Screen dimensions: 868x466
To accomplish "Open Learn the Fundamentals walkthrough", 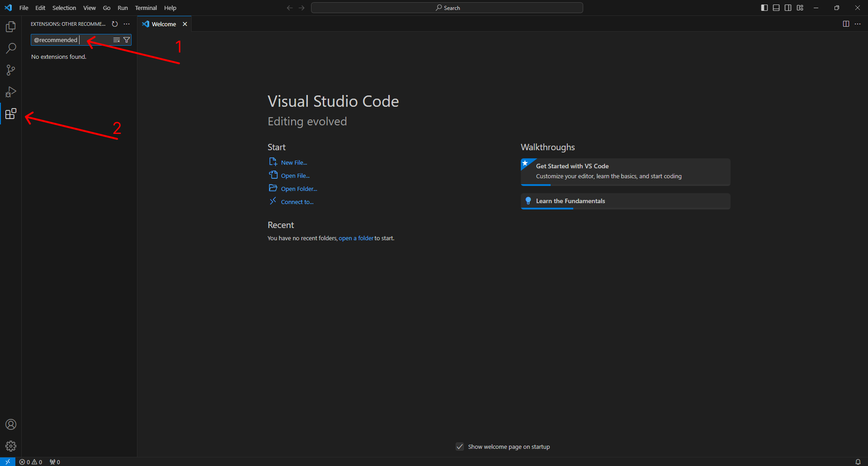I will [x=625, y=201].
